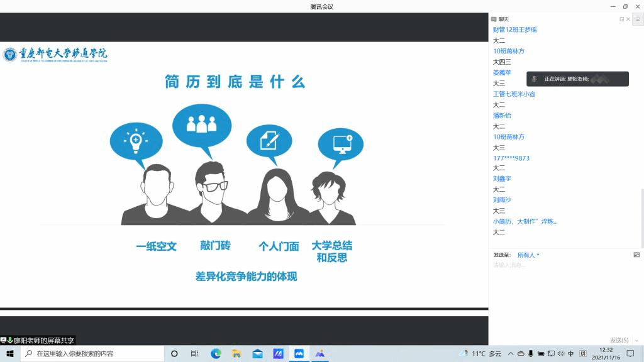Toggle the 中 input method indicator
Viewport: 644px width, 362px height.
pos(570,354)
